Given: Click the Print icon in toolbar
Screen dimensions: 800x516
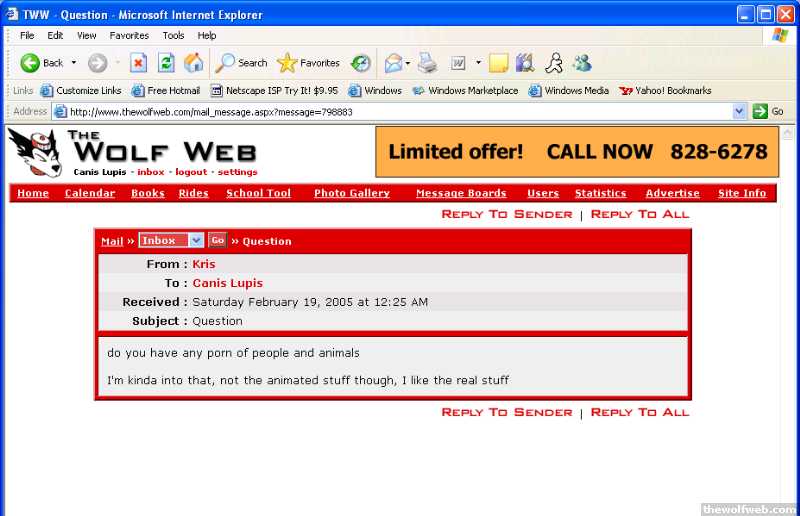Looking at the screenshot, I should pyautogui.click(x=428, y=63).
